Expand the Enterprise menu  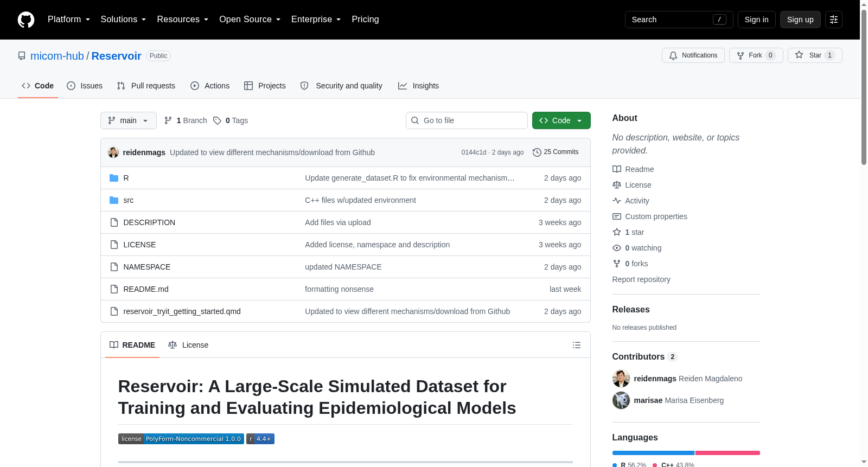(316, 20)
